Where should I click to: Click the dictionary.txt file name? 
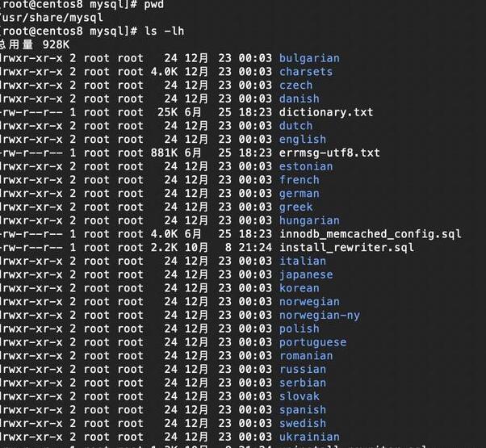pyautogui.click(x=326, y=112)
